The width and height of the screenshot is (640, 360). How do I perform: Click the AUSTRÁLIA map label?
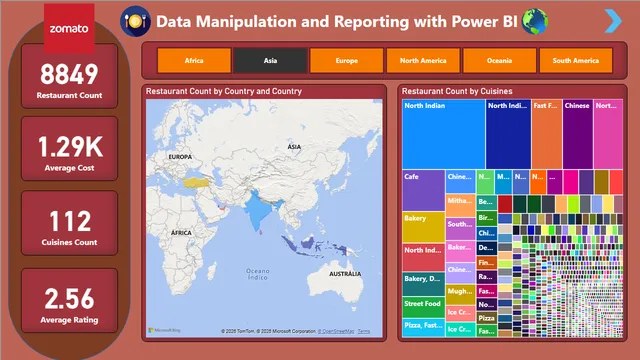click(345, 274)
